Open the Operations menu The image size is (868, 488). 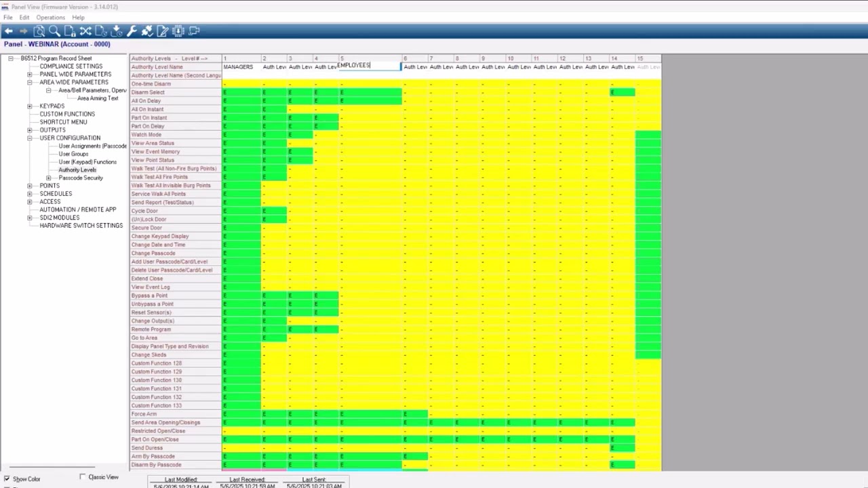coord(51,17)
